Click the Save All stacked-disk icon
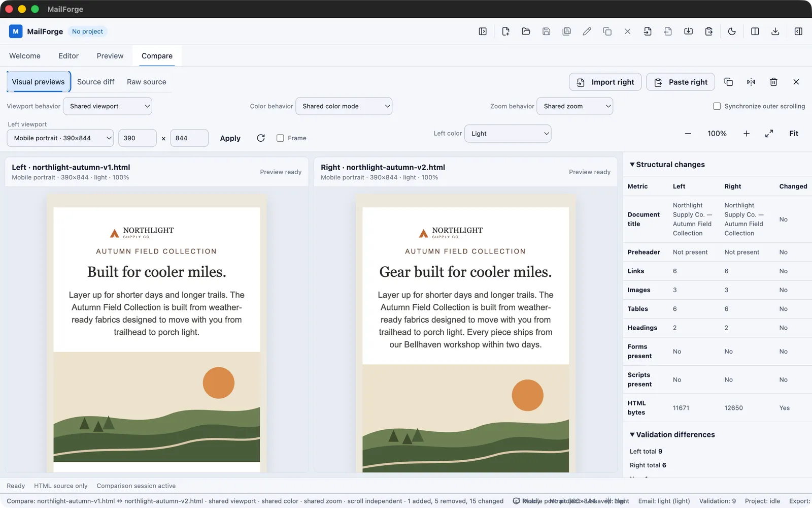 [x=566, y=31]
